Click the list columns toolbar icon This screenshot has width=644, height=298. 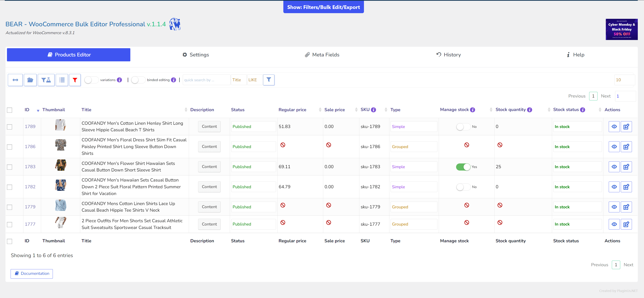pyautogui.click(x=62, y=80)
